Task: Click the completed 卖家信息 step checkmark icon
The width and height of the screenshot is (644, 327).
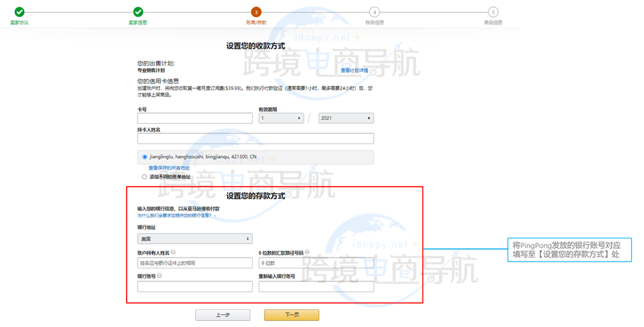Action: click(138, 12)
